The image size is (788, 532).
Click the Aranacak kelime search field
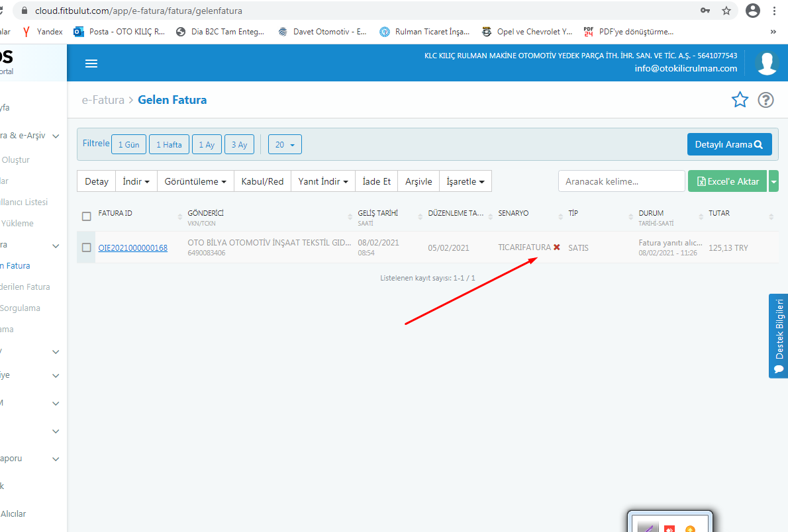(x=621, y=181)
